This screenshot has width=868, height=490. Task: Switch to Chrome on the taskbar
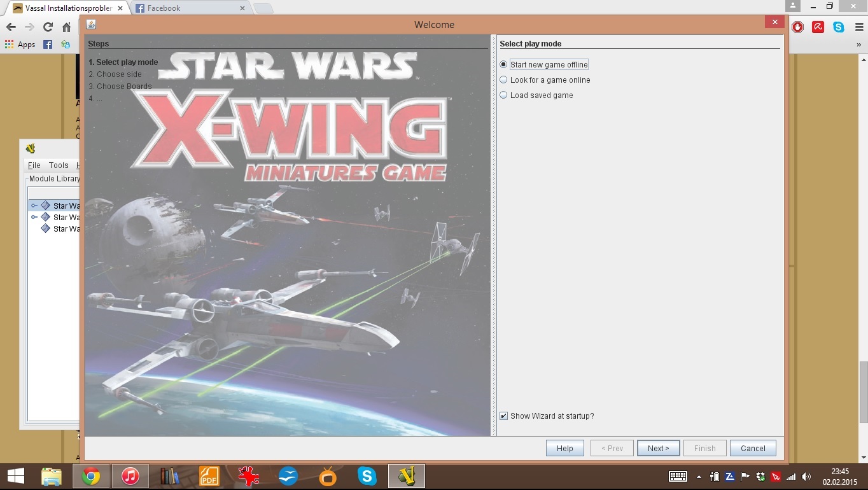click(x=90, y=476)
